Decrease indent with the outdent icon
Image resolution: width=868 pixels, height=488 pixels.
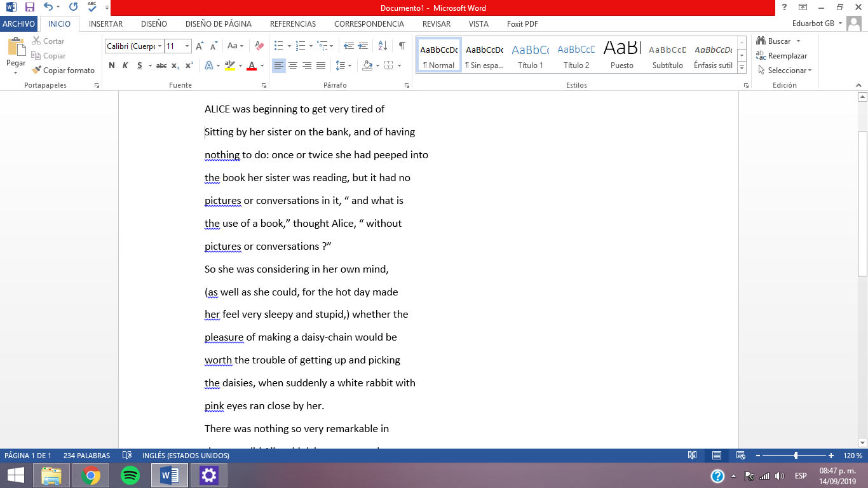click(349, 46)
